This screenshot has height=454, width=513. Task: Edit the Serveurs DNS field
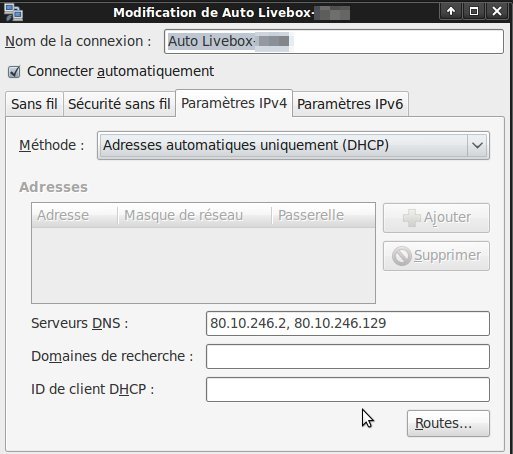point(348,323)
